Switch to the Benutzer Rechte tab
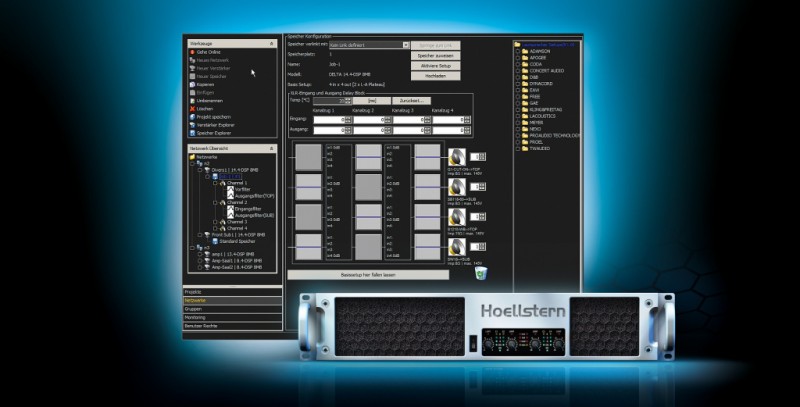Viewport: 800px width, 407px height. point(232,326)
